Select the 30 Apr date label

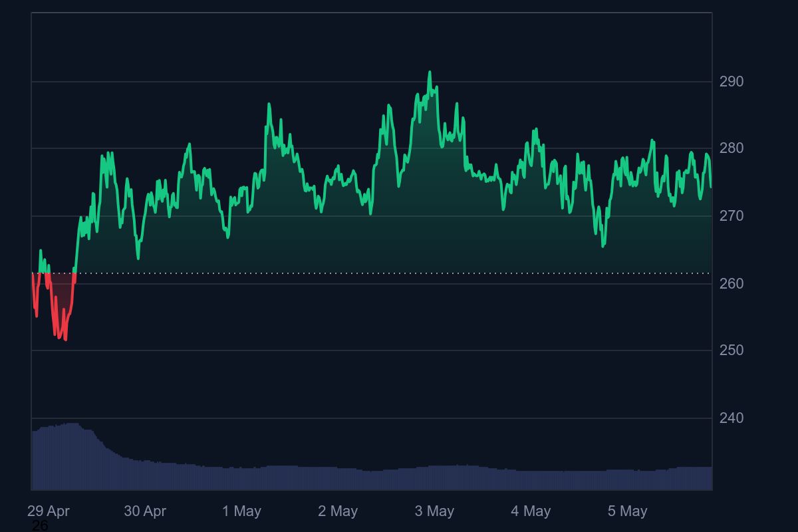pyautogui.click(x=145, y=511)
